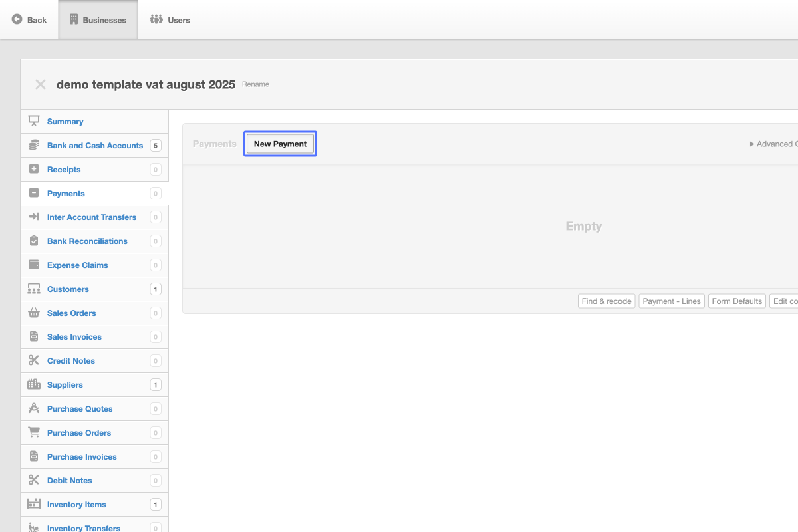The width and height of the screenshot is (798, 532).
Task: Click the Payments minus icon
Action: [34, 193]
